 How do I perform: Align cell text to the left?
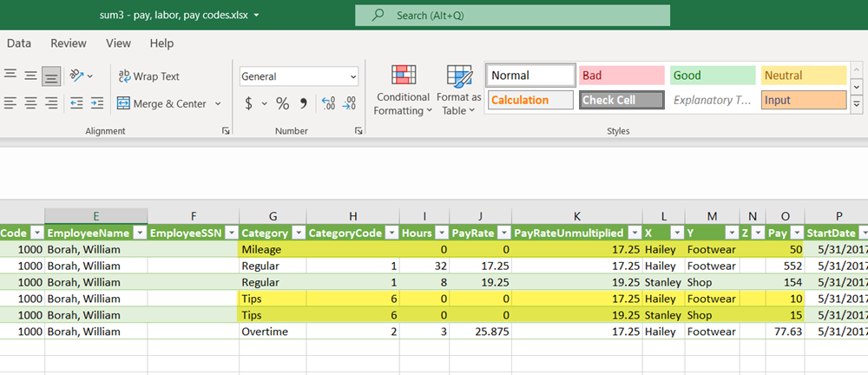(10, 103)
